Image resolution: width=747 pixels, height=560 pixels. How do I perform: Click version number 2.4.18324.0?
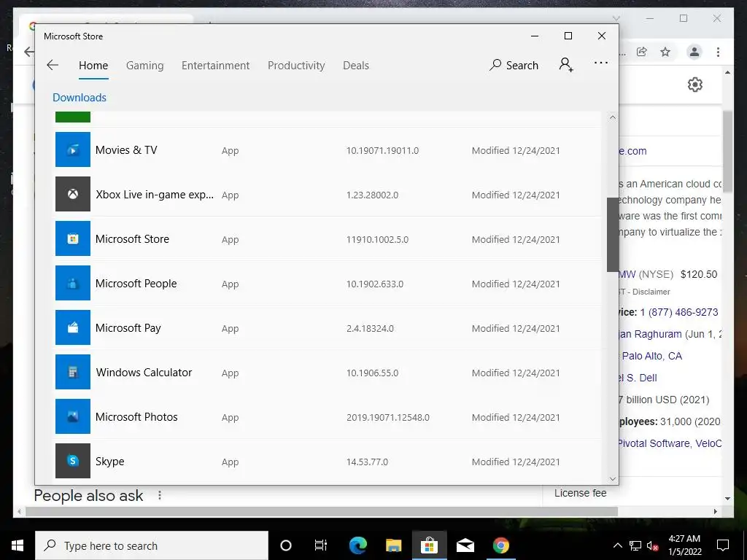pyautogui.click(x=370, y=329)
